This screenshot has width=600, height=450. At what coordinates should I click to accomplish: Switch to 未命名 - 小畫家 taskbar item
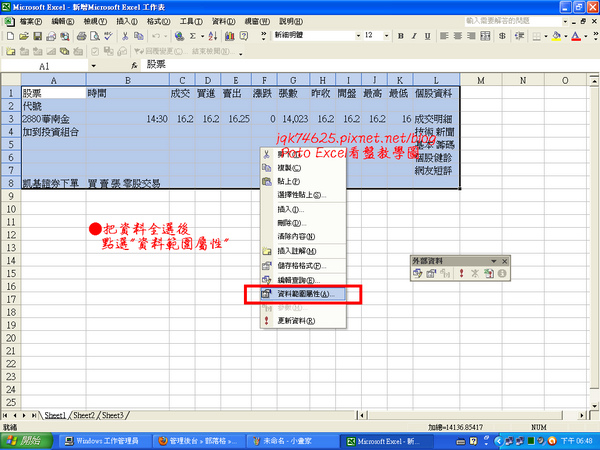tap(292, 441)
